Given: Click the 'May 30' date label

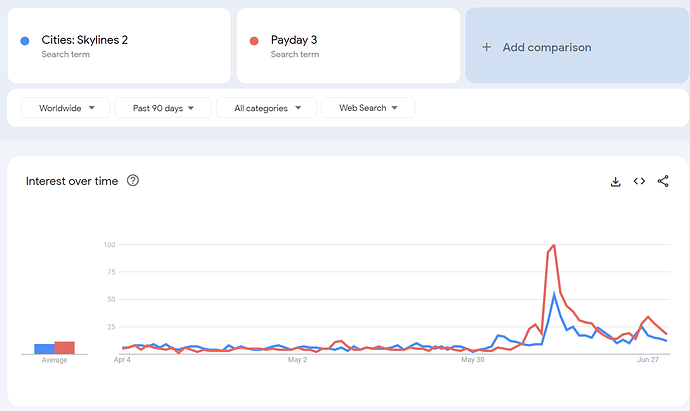Looking at the screenshot, I should point(473,360).
